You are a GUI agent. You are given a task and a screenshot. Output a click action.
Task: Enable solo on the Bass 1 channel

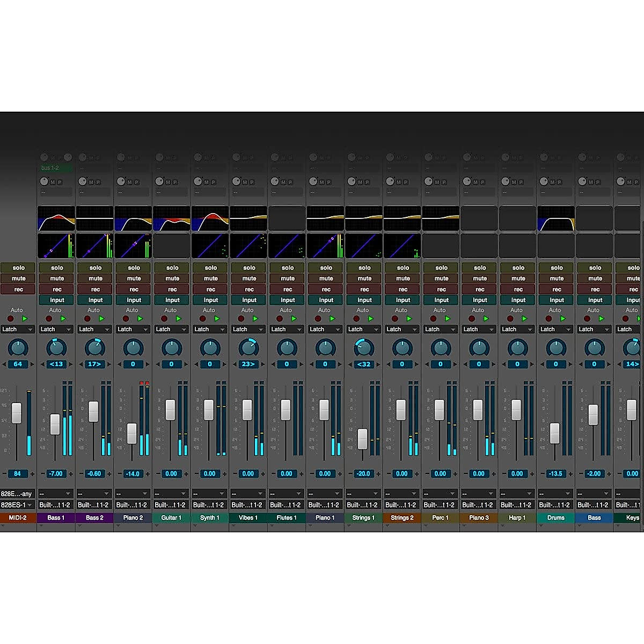56,267
